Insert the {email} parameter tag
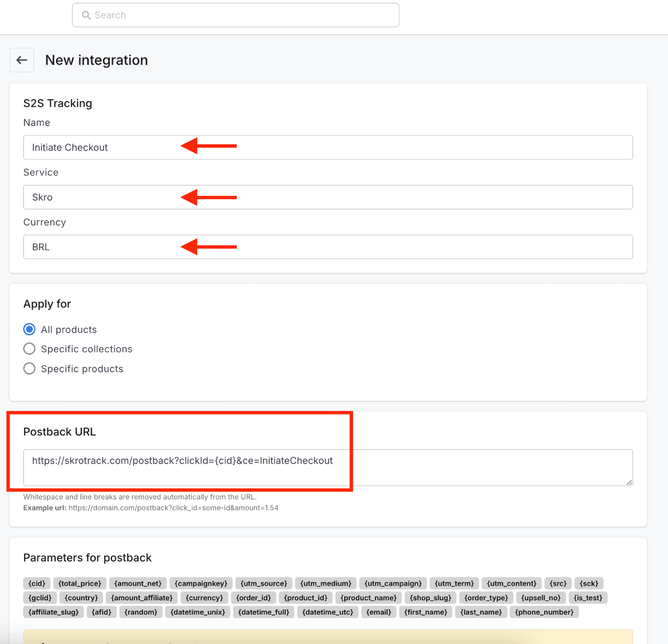668x644 pixels. point(379,612)
